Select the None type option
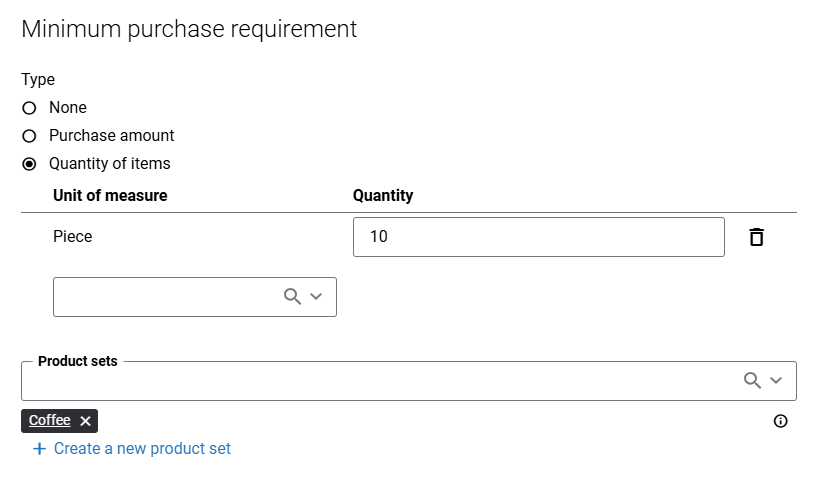This screenshot has height=478, width=821. [29, 108]
